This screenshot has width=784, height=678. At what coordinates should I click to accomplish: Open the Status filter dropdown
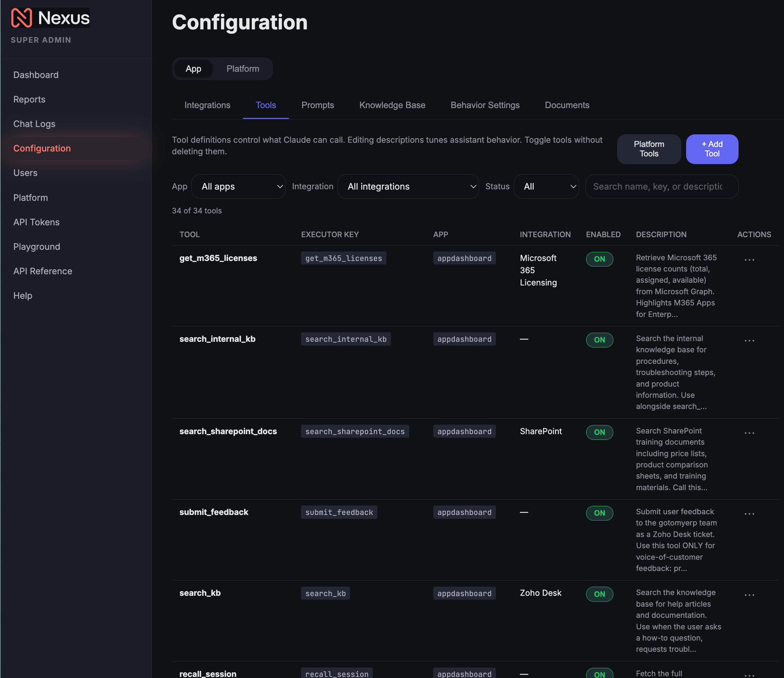[546, 186]
